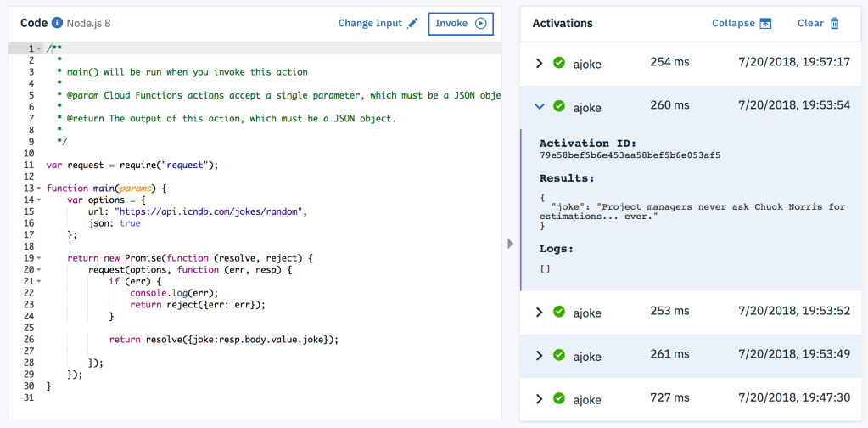Click the Collapse panel icon

click(x=766, y=23)
